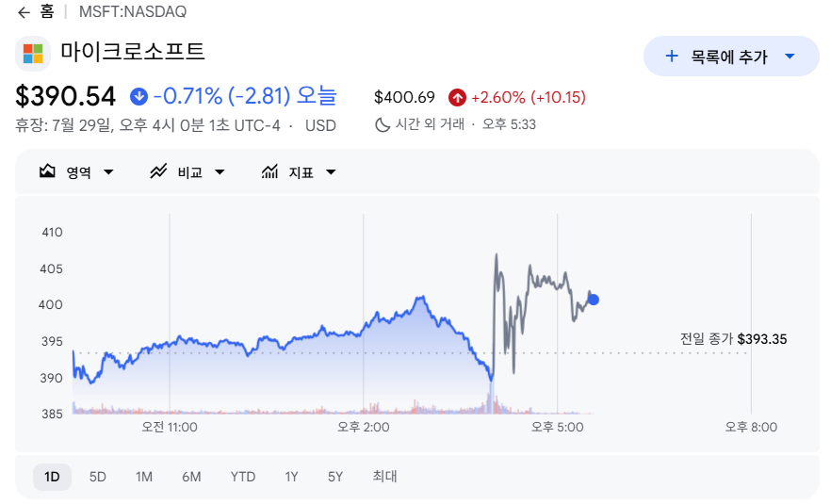Expand the 목록에 추가 dropdown arrow

pos(790,57)
